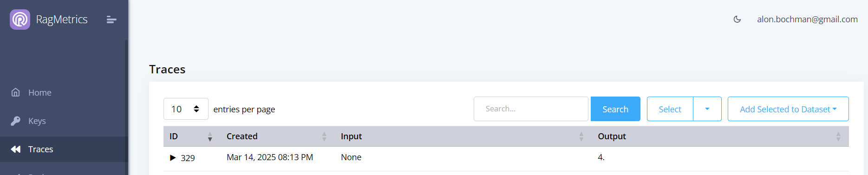The image size is (868, 175).
Task: Click the Select button
Action: coord(670,109)
